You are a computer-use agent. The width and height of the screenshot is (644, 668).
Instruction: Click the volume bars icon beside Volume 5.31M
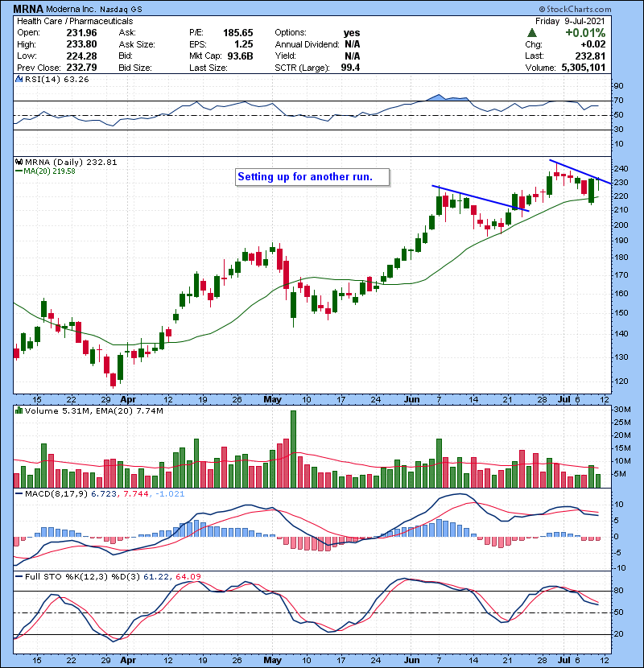coord(19,410)
